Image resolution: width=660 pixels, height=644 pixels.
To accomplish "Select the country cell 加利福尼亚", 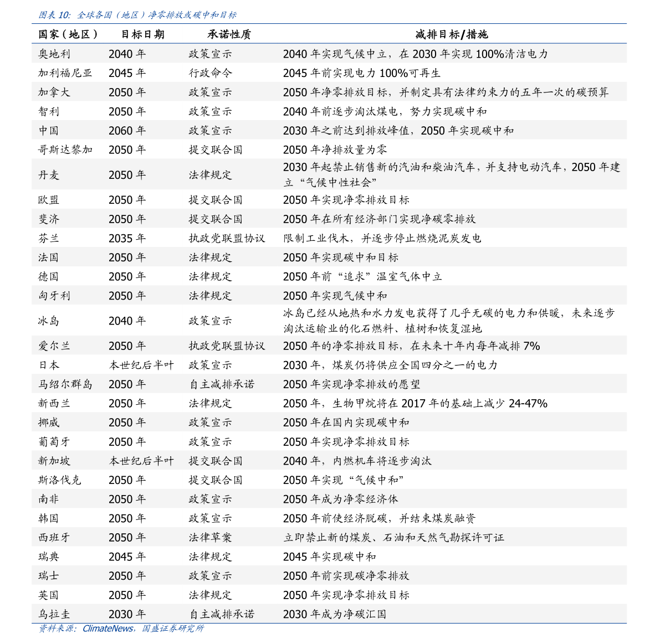I will (65, 73).
